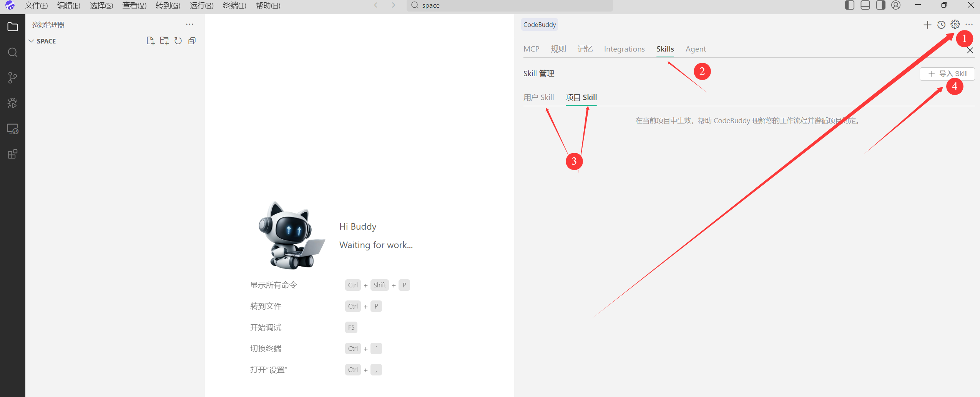This screenshot has height=397, width=980.
Task: Open the 转到(G) menu
Action: tap(168, 5)
